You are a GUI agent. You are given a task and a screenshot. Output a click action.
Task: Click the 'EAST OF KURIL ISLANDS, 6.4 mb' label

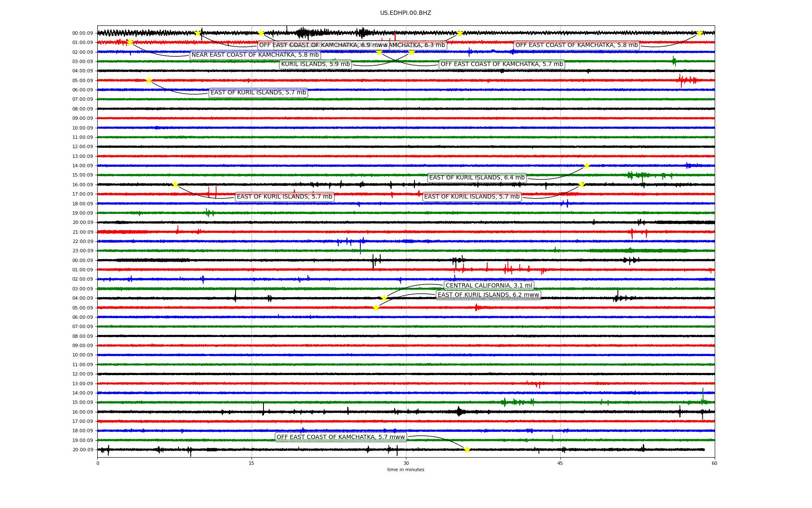coord(477,178)
